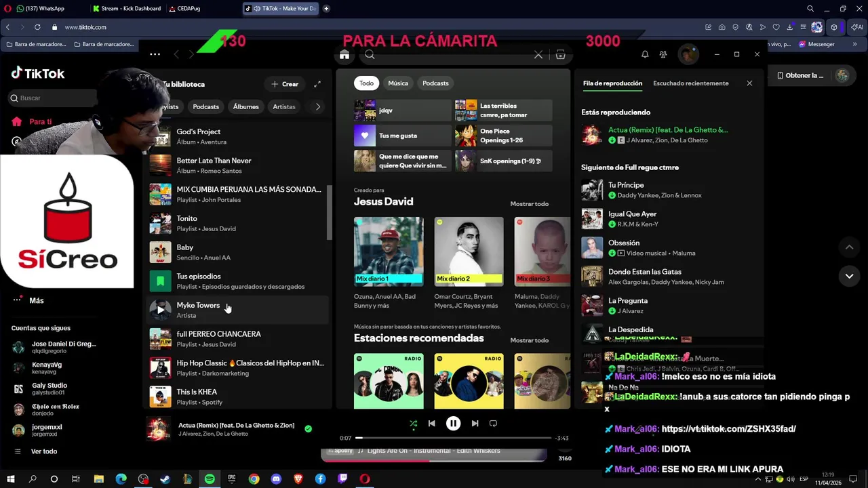Click Mostrar todo for Estaciones recomendadas

[529, 340]
